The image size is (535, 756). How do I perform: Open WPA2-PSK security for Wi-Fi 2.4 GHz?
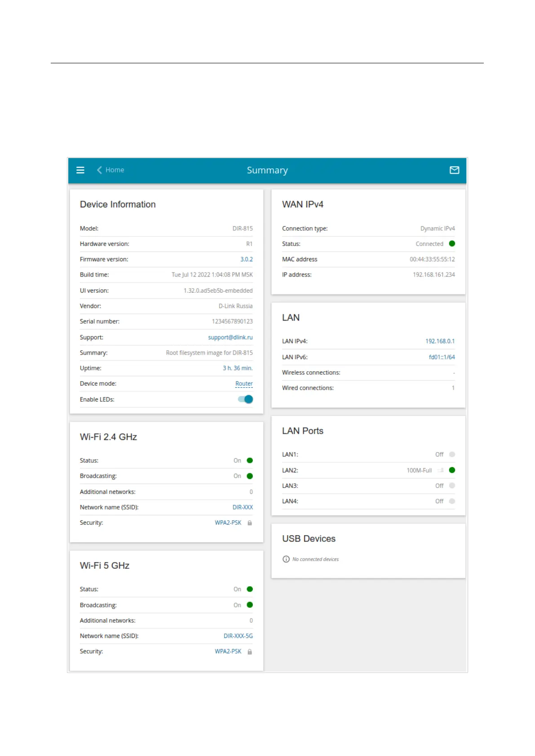tap(228, 523)
